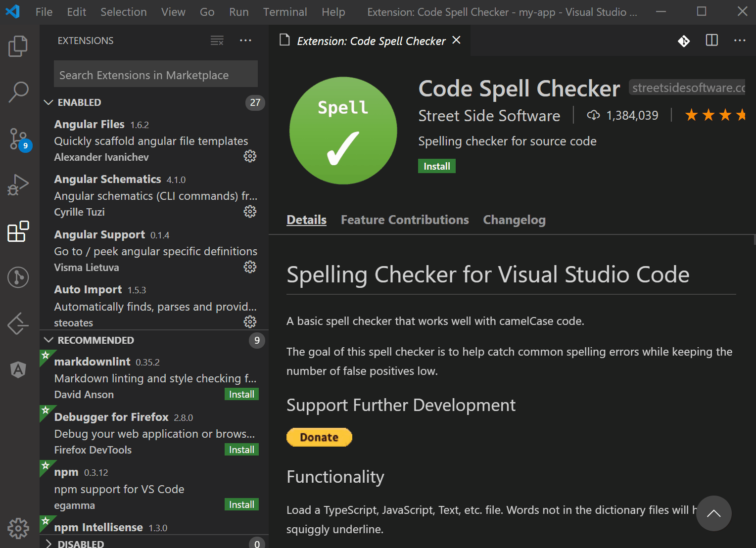Open the Run and Debug view
The image size is (756, 548).
(18, 185)
